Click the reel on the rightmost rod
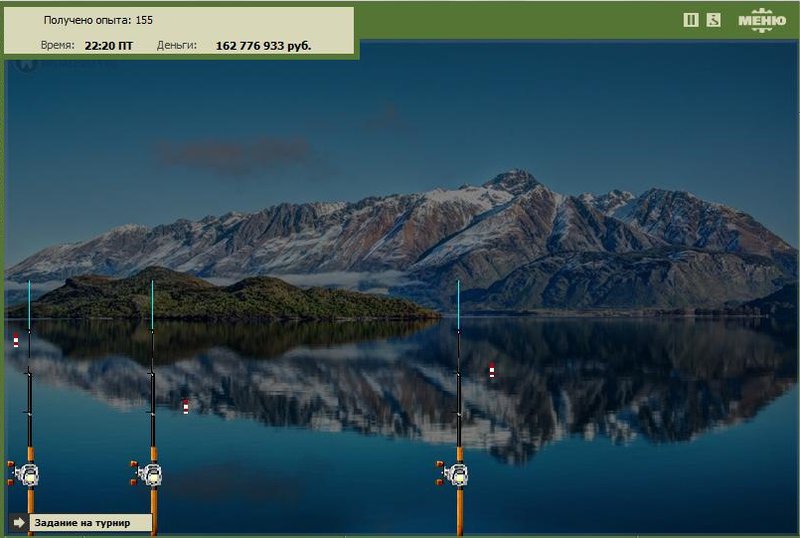This screenshot has height=538, width=800. pyautogui.click(x=457, y=474)
